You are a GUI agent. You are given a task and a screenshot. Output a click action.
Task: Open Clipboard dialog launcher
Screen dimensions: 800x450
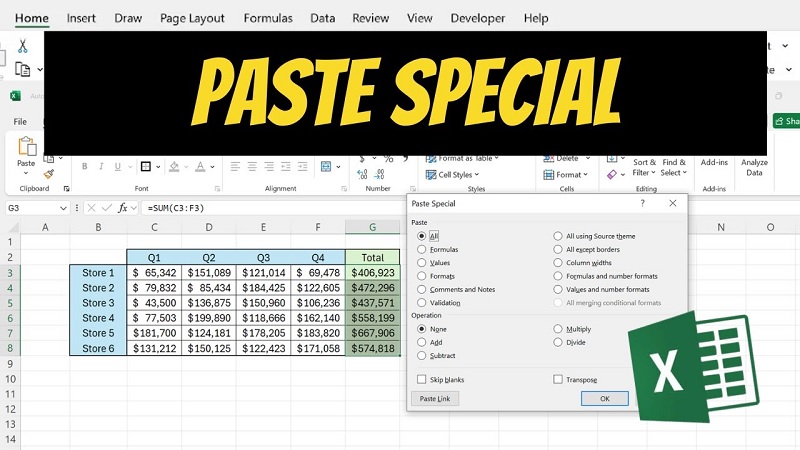[66, 189]
